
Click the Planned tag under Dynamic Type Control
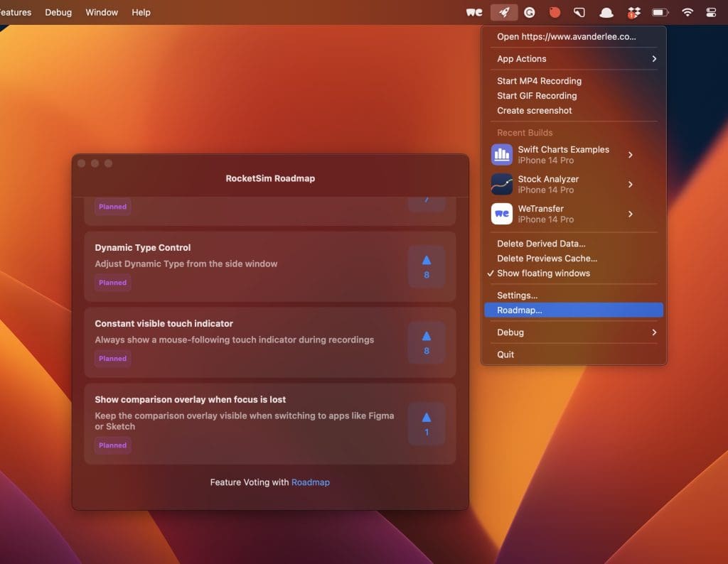pyautogui.click(x=112, y=283)
